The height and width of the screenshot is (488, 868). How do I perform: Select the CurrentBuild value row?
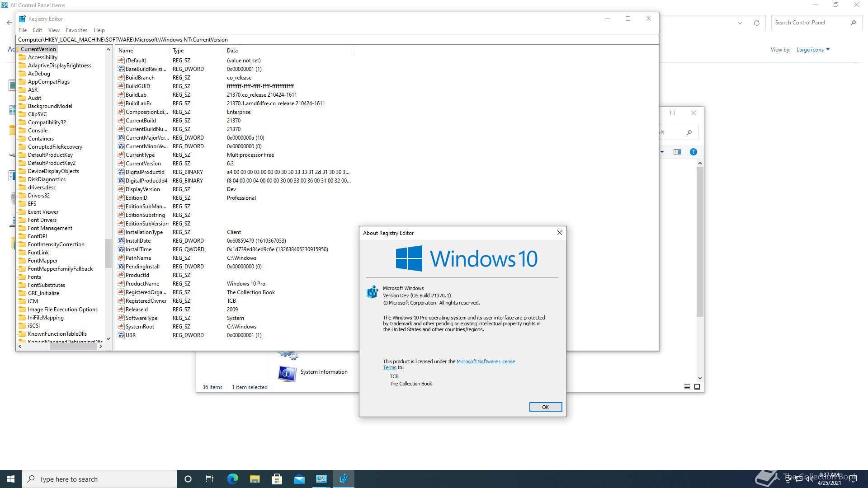235,121
